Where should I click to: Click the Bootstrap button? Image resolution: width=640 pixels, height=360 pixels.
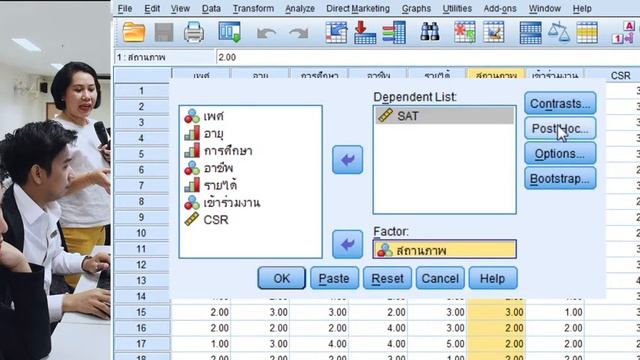[560, 178]
